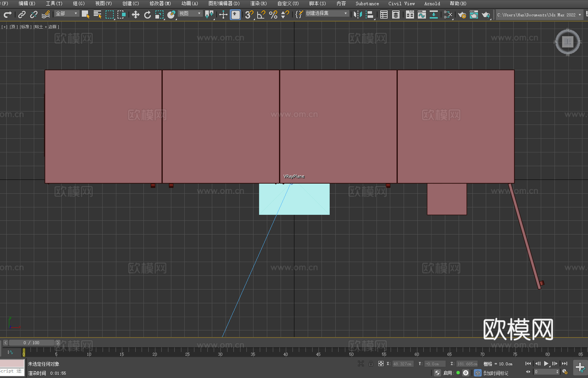
Task: Select the Bind to Space Warp tool
Action: click(46, 14)
